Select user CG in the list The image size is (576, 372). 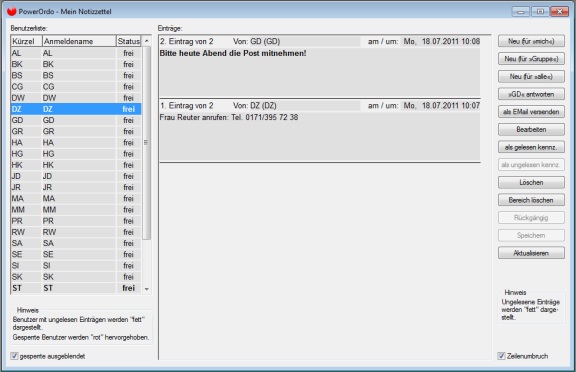tap(76, 87)
